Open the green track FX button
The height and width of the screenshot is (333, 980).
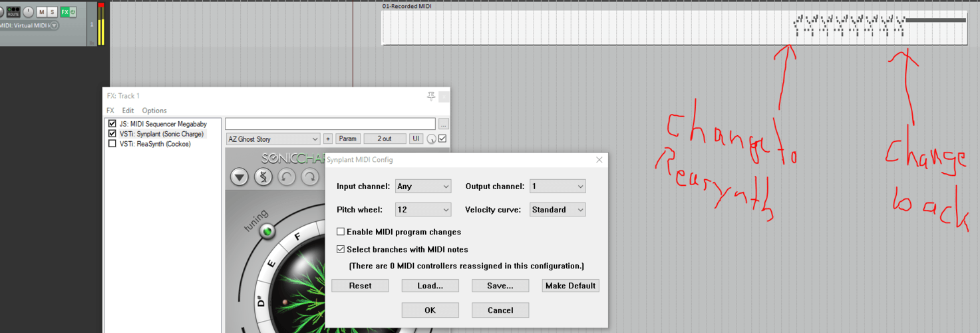tap(65, 12)
